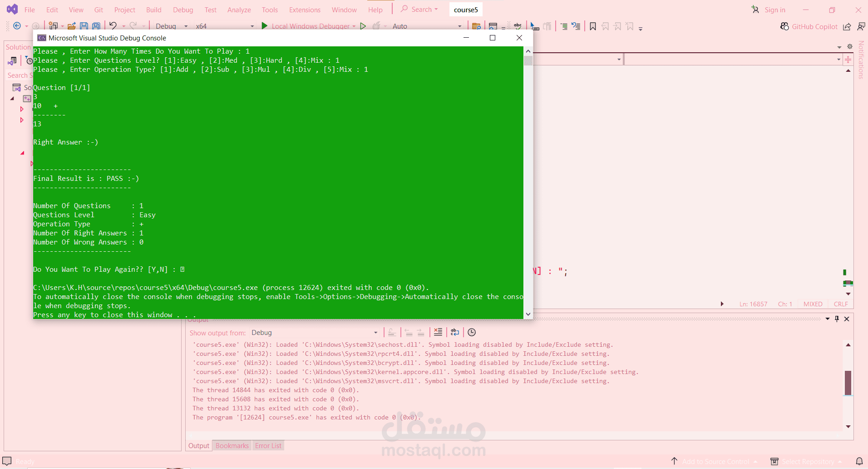Open the Auto toolbar dropdown
The height and width of the screenshot is (469, 868).
coord(427,26)
